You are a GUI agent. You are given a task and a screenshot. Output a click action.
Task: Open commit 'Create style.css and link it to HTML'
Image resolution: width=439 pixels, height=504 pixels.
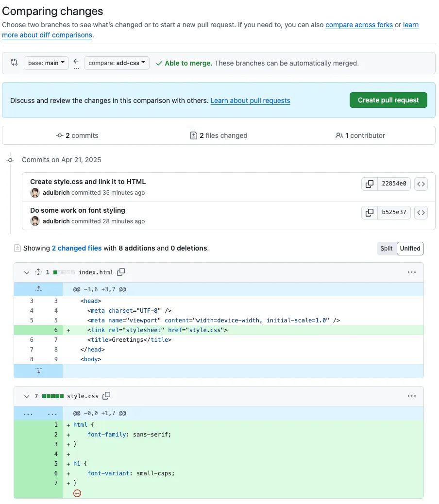[x=88, y=182]
